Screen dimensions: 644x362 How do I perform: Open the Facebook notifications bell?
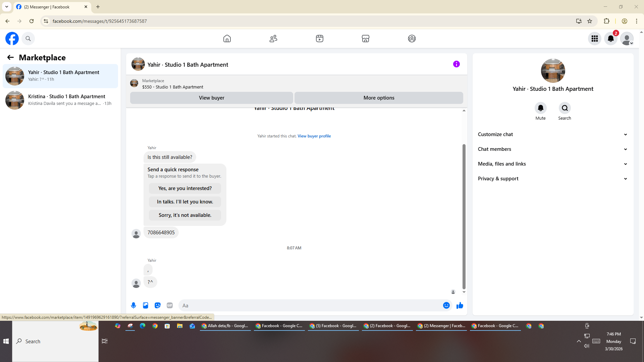[610, 39]
